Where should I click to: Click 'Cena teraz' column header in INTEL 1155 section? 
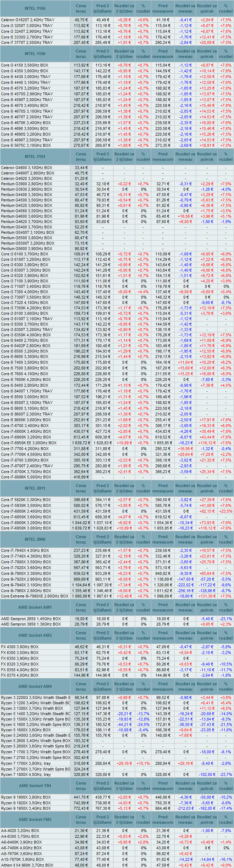[x=81, y=8]
